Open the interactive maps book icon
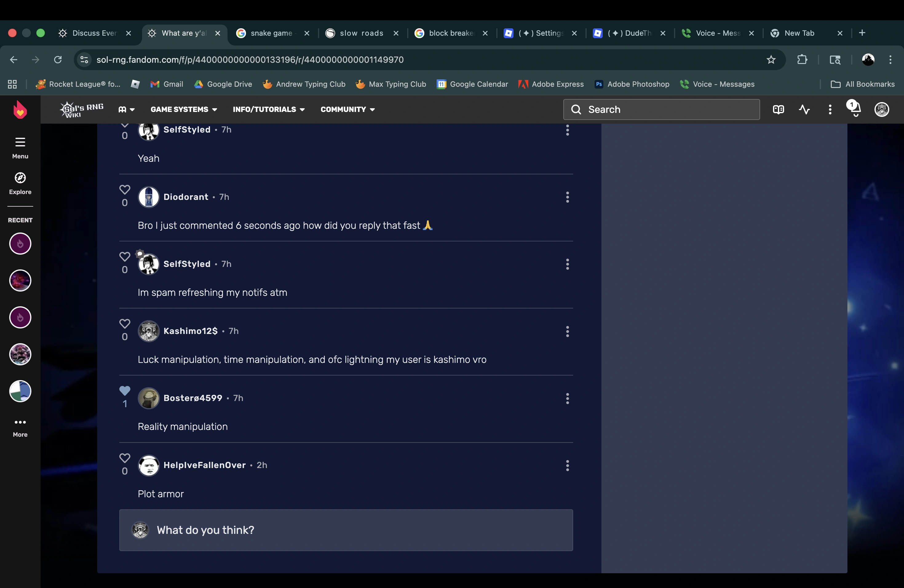904x588 pixels. point(778,109)
